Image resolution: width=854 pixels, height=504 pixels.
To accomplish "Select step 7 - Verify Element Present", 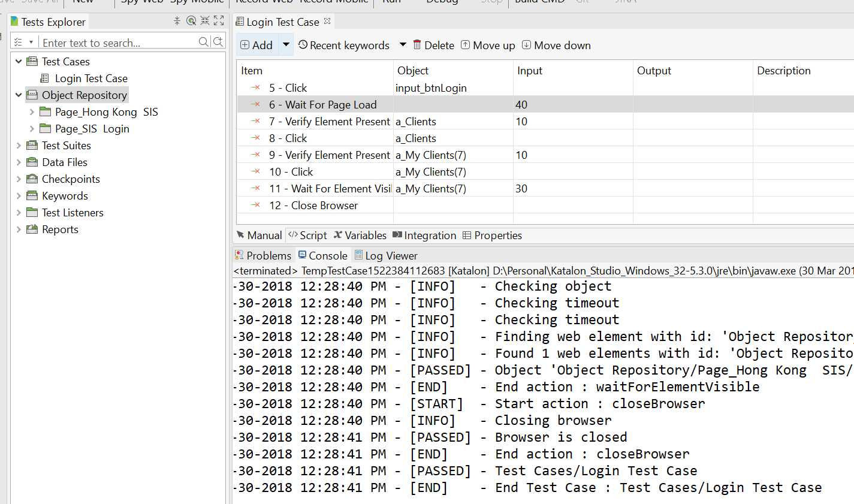I will 545,121.
